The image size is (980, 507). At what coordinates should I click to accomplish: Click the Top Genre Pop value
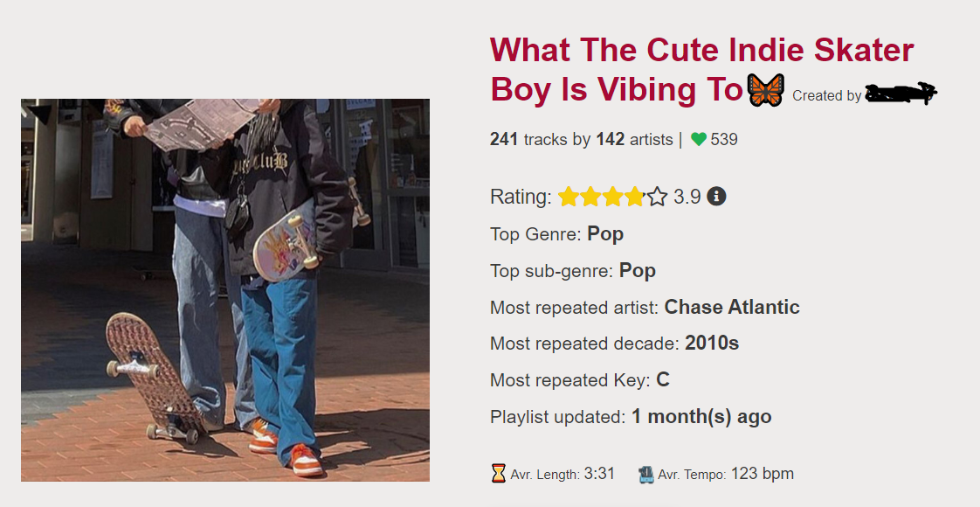pos(605,233)
